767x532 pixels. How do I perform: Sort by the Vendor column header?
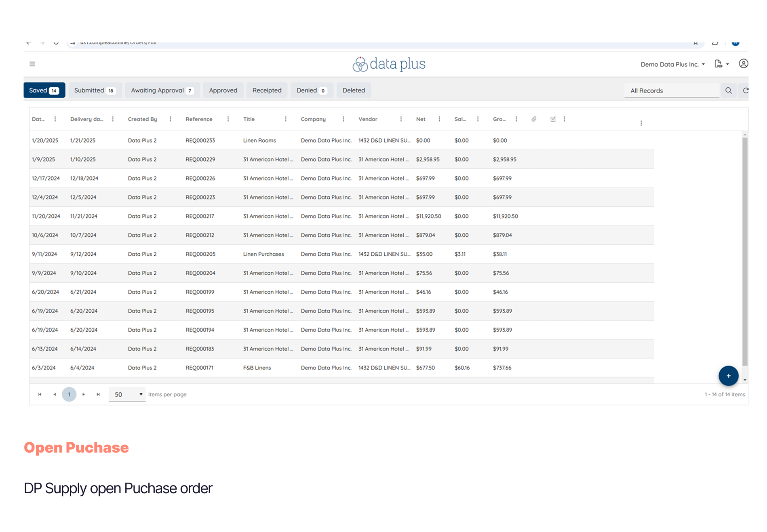tap(368, 119)
